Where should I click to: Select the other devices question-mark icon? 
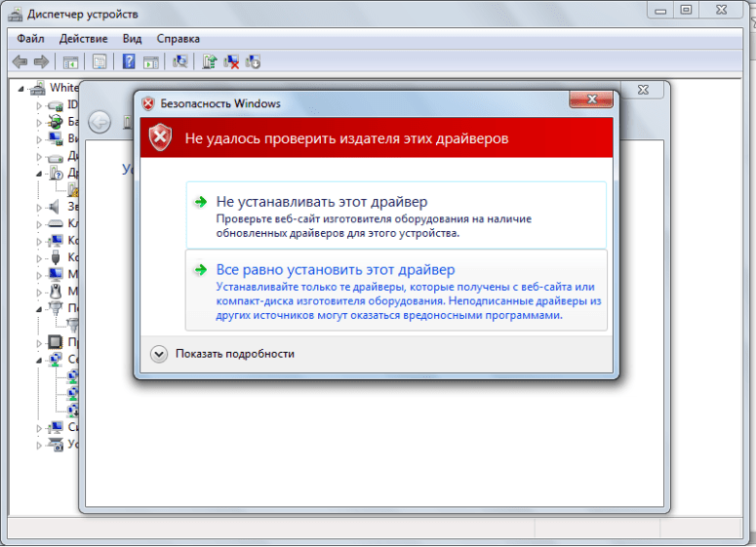[56, 173]
